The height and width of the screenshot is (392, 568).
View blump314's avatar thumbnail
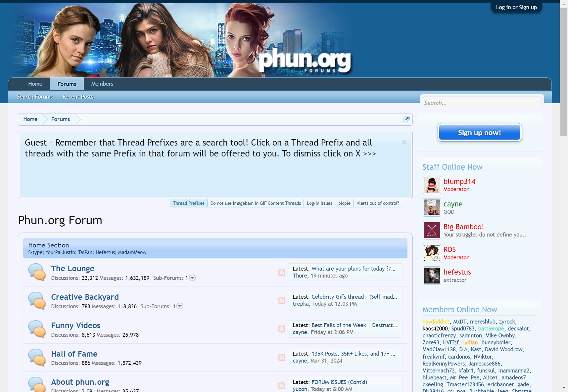[x=432, y=185]
